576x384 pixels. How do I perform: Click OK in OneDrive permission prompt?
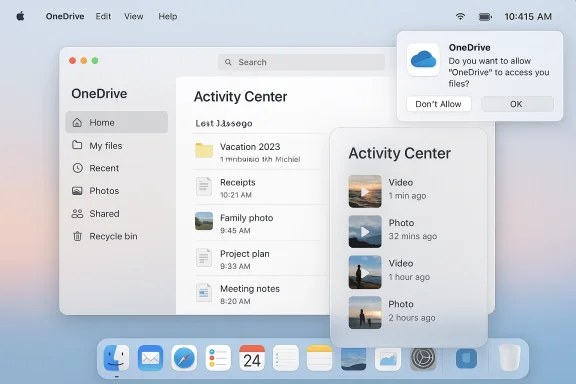click(517, 104)
